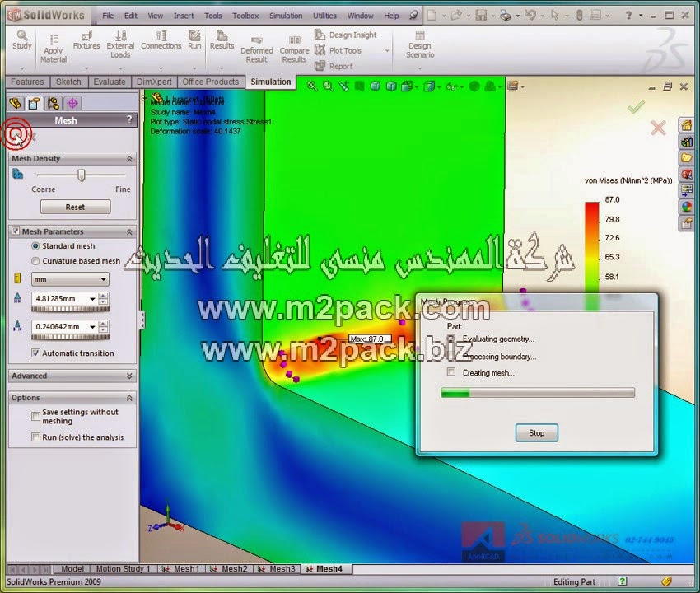Collapse the Options section

pos(129,398)
